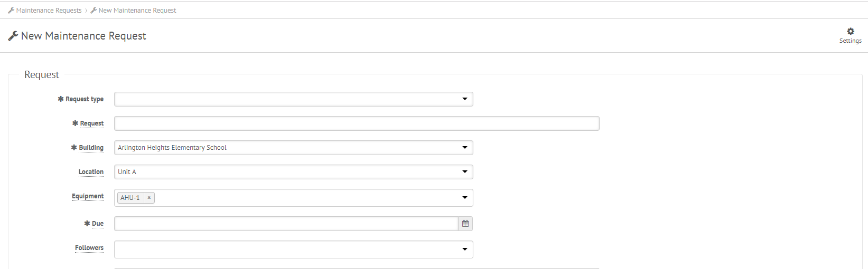Click wrench icon beside New Maintenance Request breadcrumb

(x=94, y=11)
